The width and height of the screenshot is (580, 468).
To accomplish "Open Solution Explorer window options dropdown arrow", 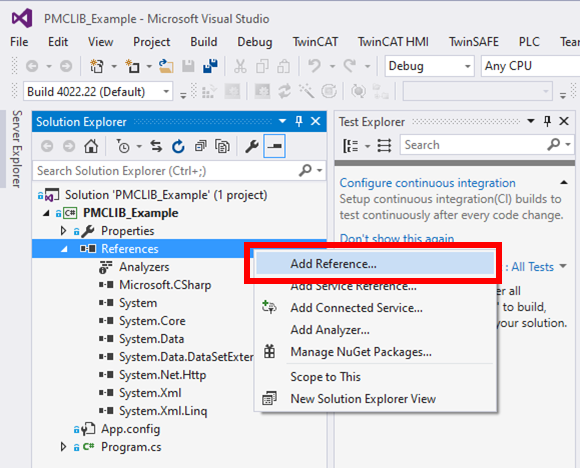I will [282, 121].
